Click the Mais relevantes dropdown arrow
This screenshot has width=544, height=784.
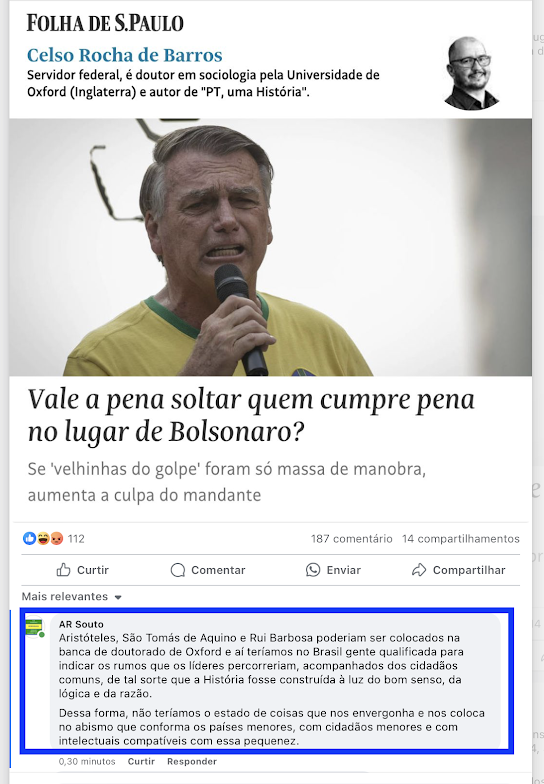click(x=118, y=597)
